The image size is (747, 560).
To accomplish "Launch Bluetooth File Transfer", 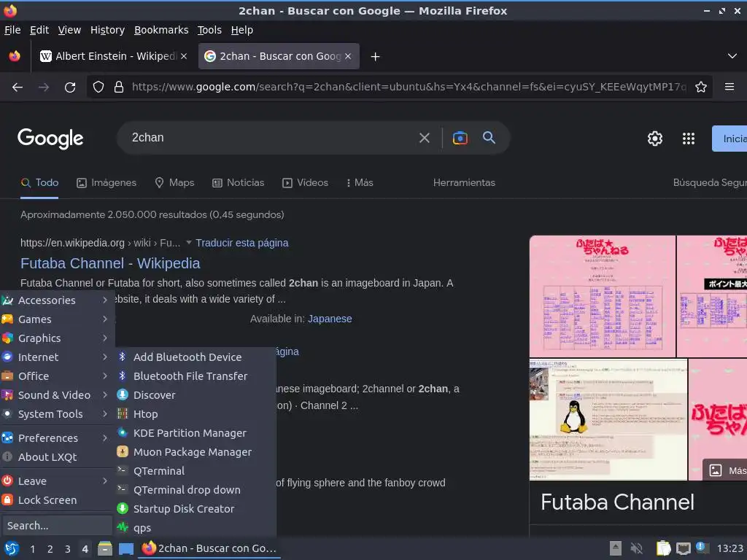I will [x=196, y=376].
